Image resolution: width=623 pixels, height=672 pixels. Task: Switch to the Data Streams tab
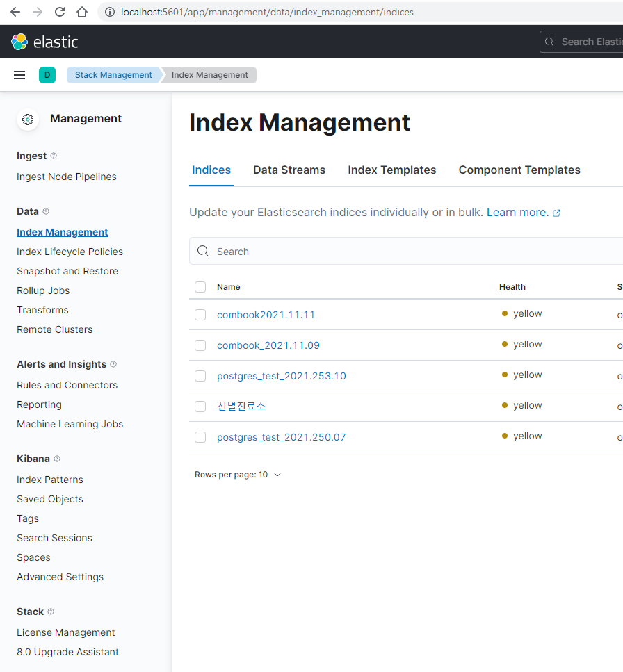[x=289, y=170]
